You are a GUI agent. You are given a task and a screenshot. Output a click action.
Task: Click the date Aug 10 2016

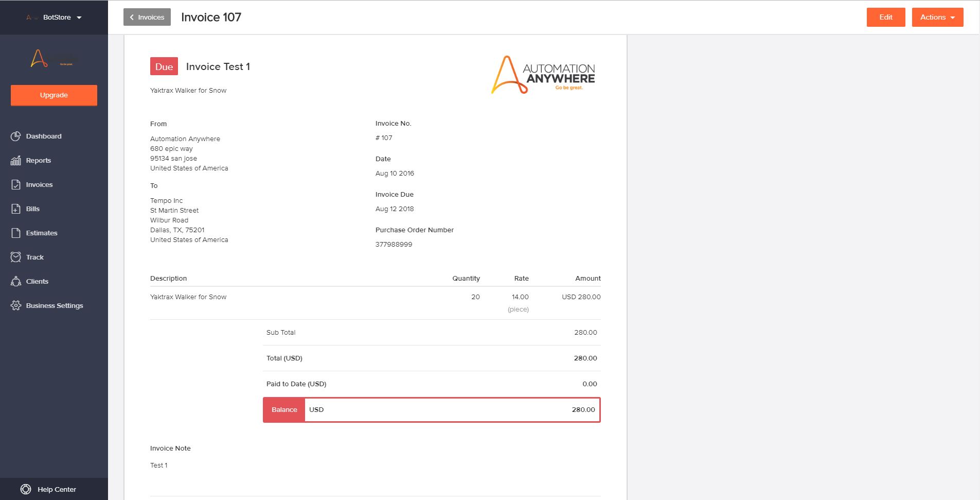point(395,174)
